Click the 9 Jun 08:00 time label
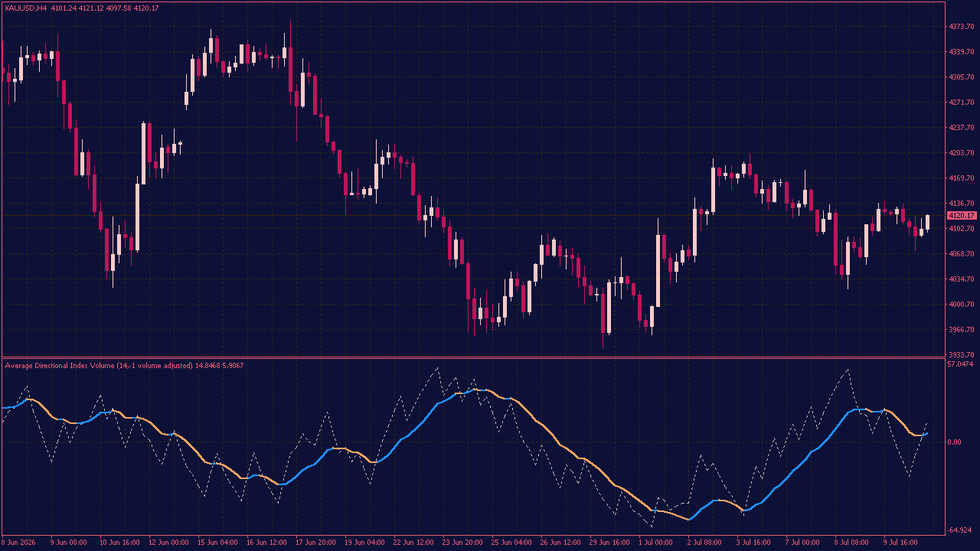 tap(68, 543)
